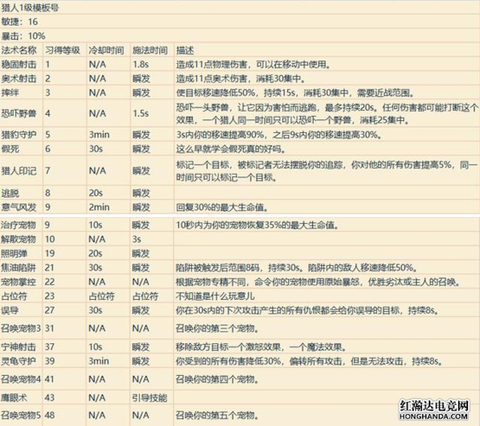Click the 猎人1级模板号 title text

(x=30, y=8)
